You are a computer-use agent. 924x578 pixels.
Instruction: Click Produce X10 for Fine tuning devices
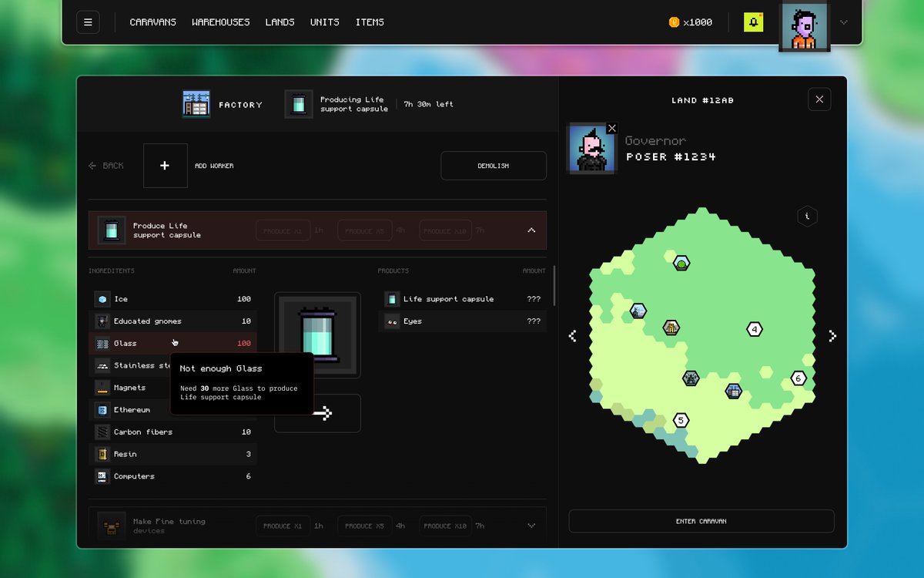pos(446,526)
